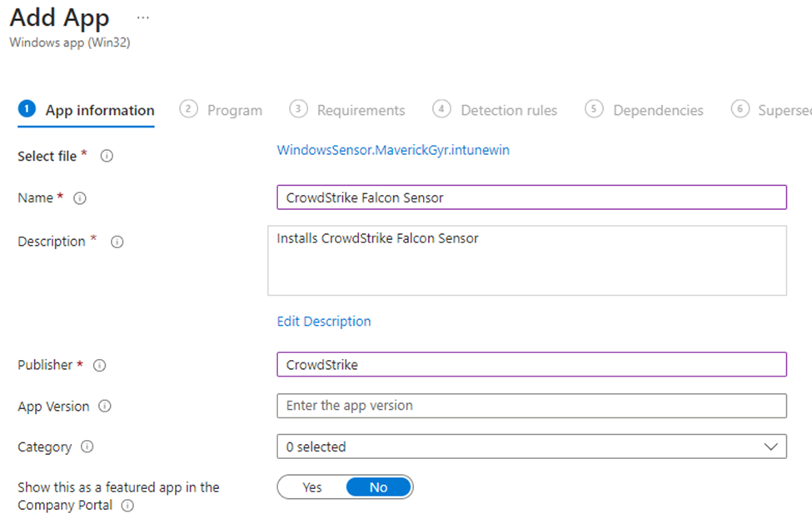This screenshot has height=519, width=812.
Task: Open the Detection rules tab
Action: 496,110
